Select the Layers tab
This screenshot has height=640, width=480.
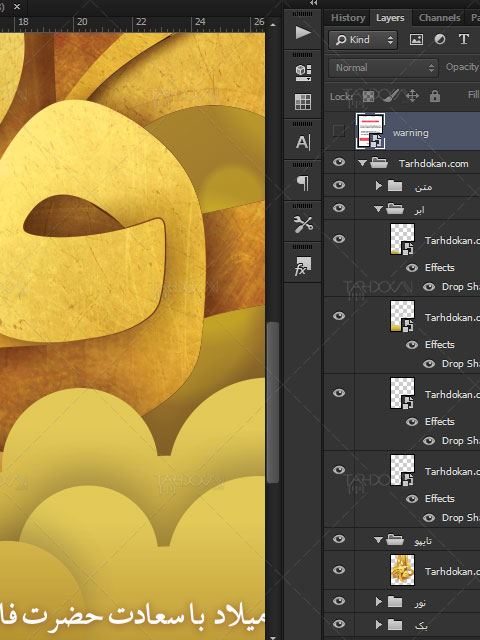click(x=390, y=18)
